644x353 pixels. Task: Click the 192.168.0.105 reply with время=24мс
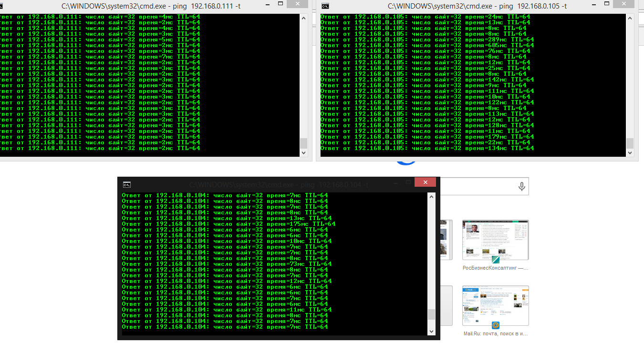pos(426,17)
